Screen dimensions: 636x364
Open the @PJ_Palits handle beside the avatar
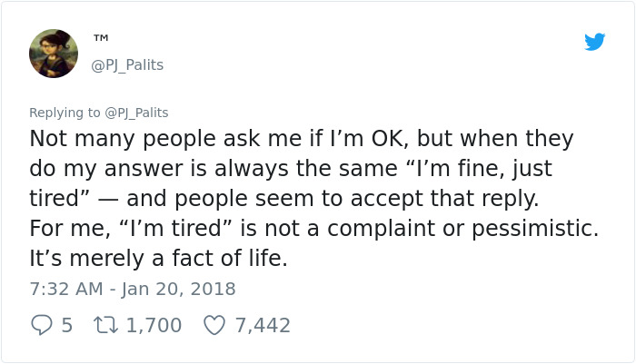tap(127, 65)
